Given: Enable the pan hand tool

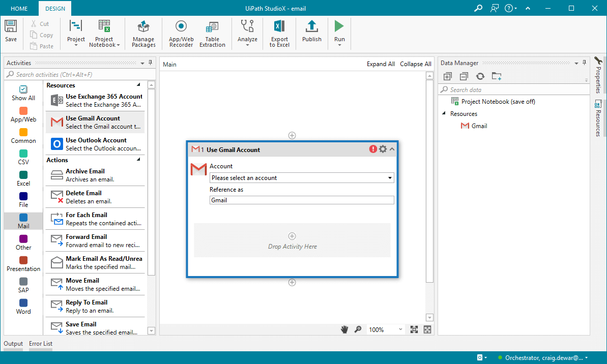Looking at the screenshot, I should pos(344,329).
